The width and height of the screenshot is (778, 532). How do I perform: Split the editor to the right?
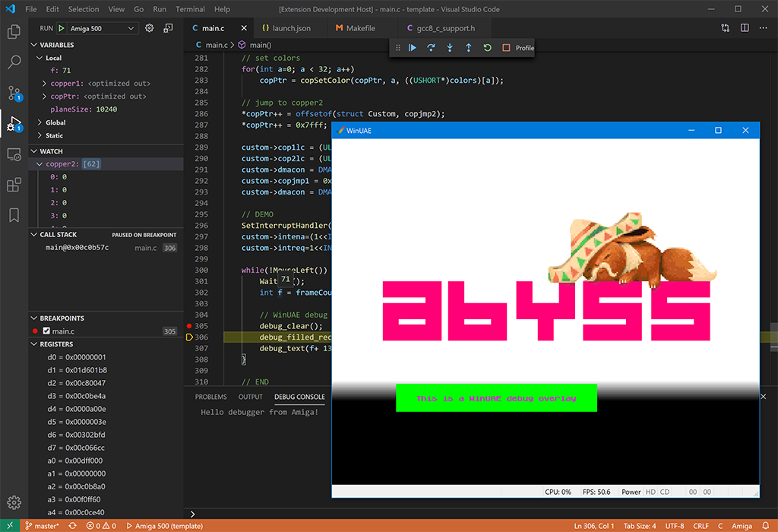(745, 28)
